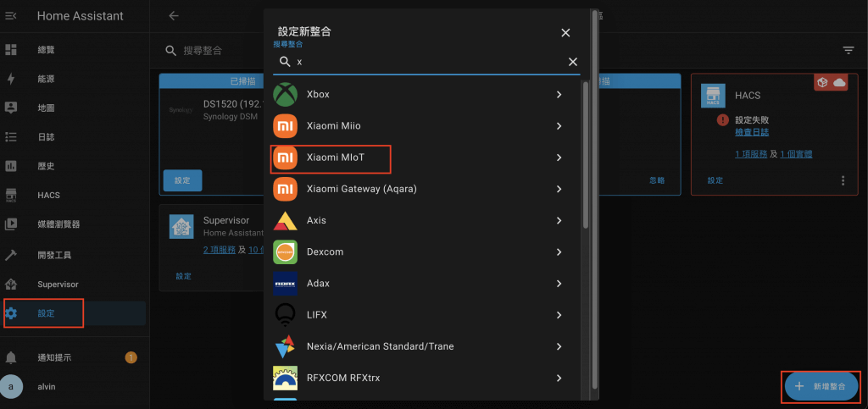868x409 pixels.
Task: Open the 地圖 map icon
Action: coord(11,108)
